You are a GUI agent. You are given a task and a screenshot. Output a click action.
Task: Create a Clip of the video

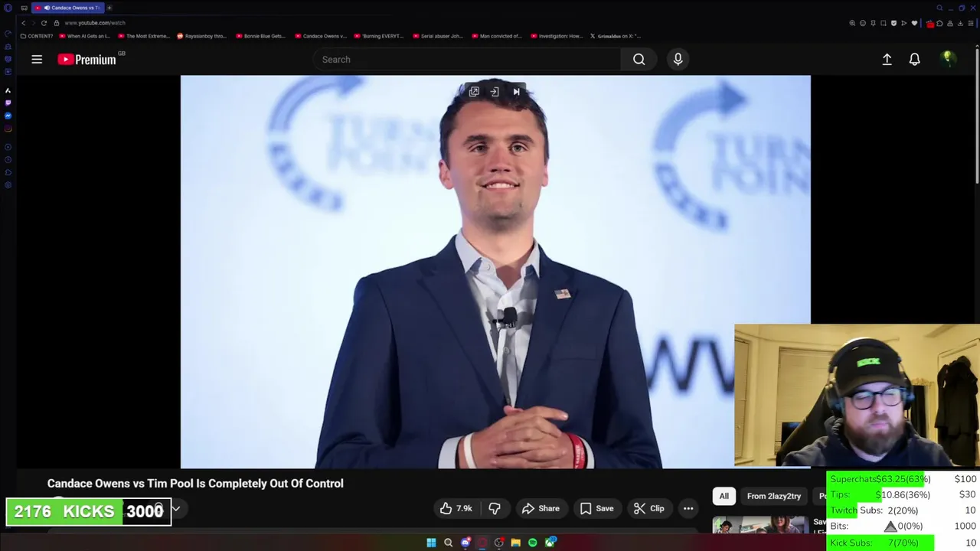point(648,508)
